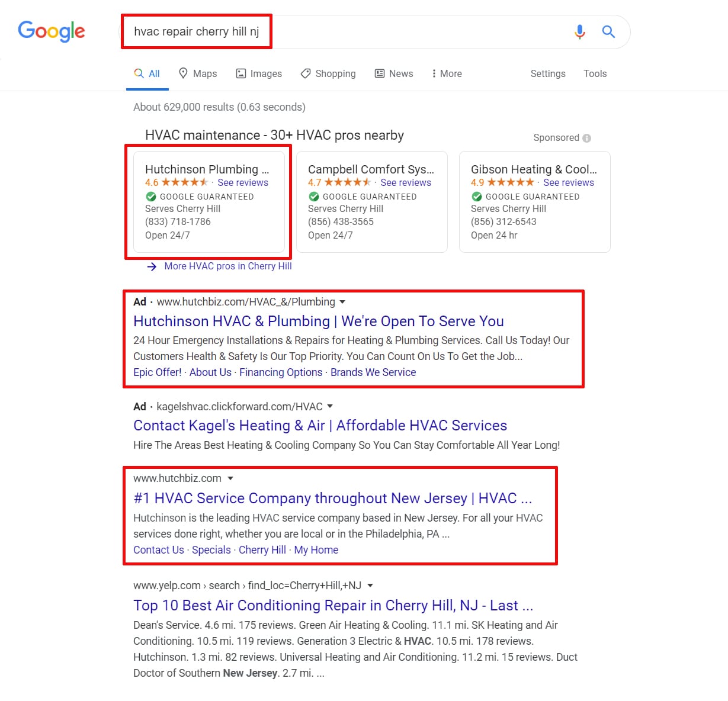Open the More search categories menu
728x701 pixels.
pos(447,73)
